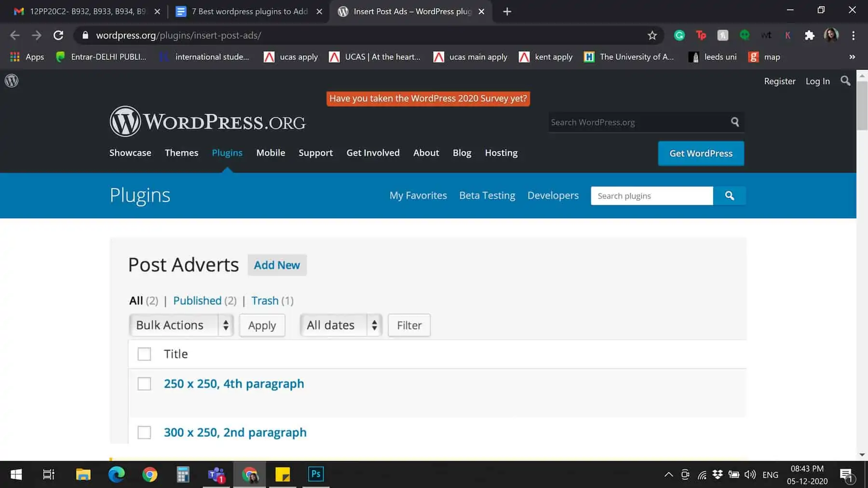
Task: Open the Chrome three-dot menu
Action: click(x=854, y=35)
